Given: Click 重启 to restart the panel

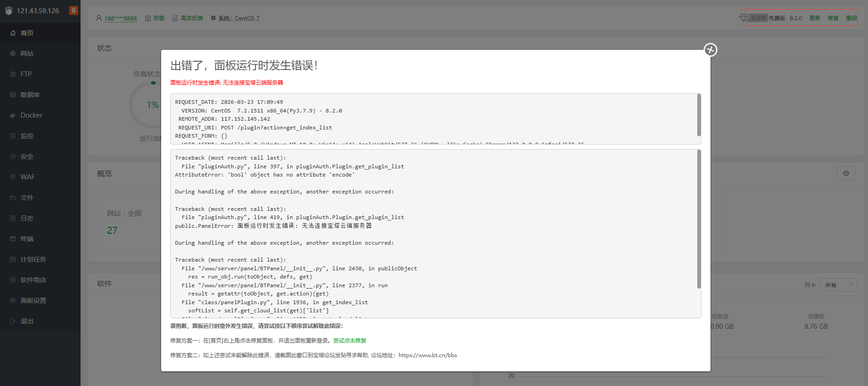Looking at the screenshot, I should click(852, 18).
